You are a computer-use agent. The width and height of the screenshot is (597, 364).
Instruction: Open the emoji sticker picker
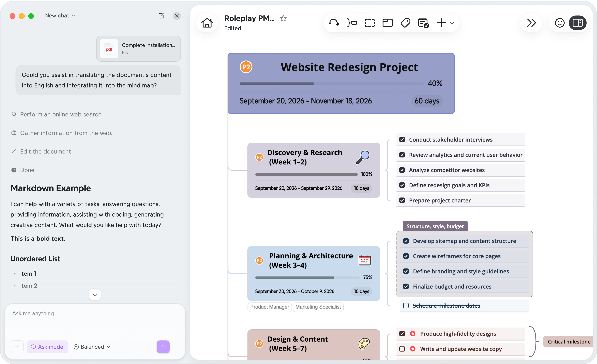pyautogui.click(x=560, y=23)
